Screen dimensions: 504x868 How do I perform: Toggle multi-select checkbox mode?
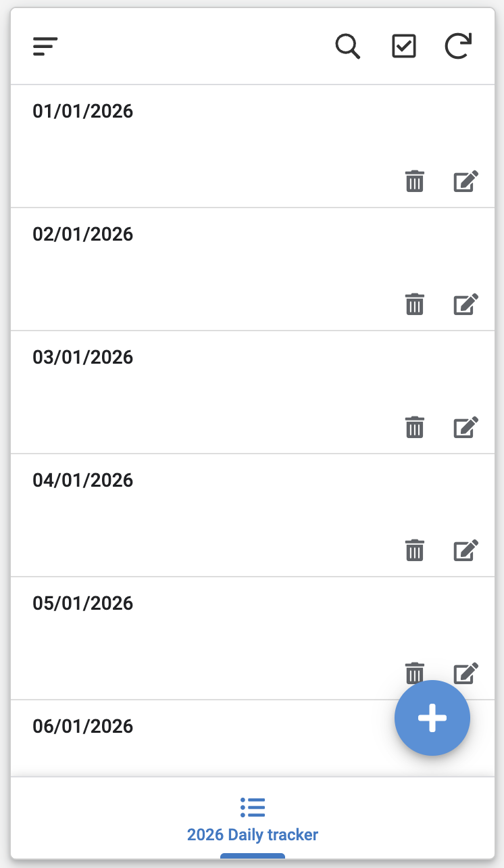pos(404,47)
